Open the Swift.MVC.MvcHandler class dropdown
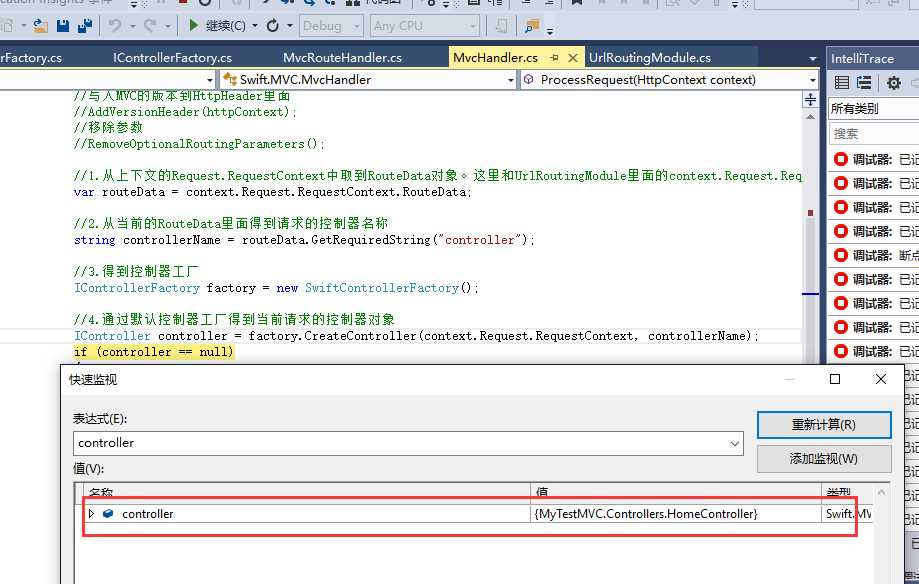 510,80
